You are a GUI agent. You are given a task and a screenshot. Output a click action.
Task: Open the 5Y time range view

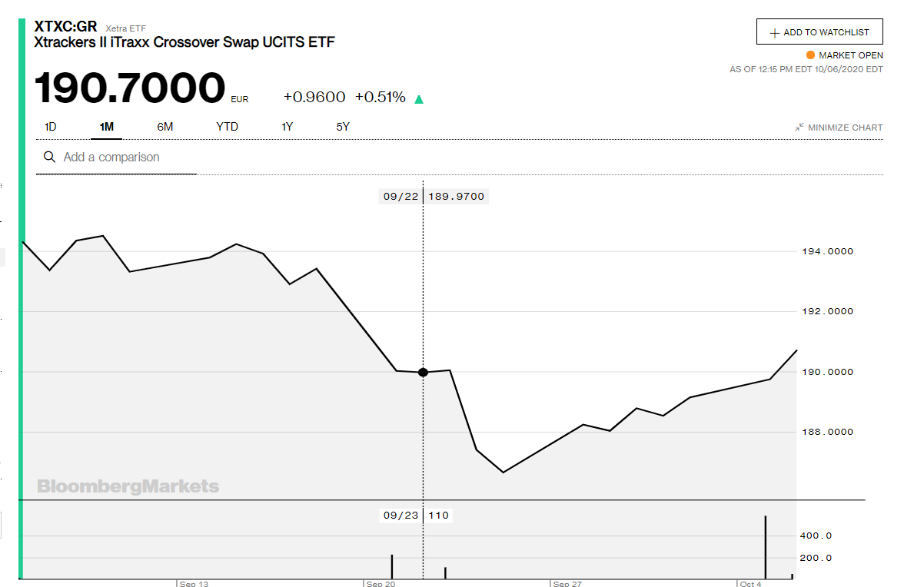(343, 127)
